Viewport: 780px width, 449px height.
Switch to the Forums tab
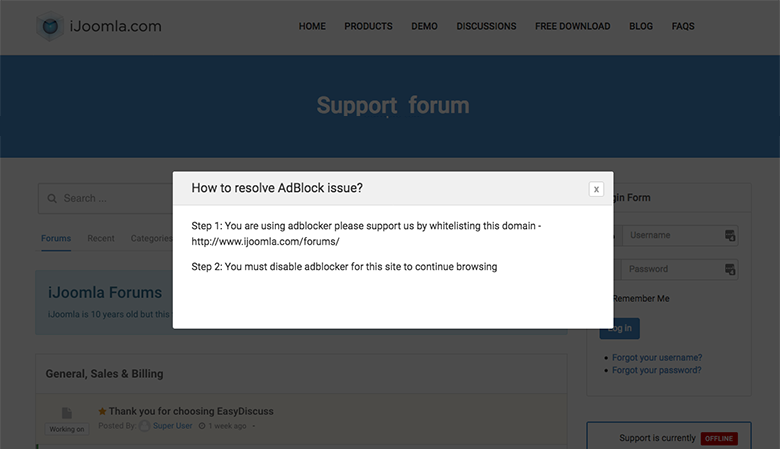56,238
